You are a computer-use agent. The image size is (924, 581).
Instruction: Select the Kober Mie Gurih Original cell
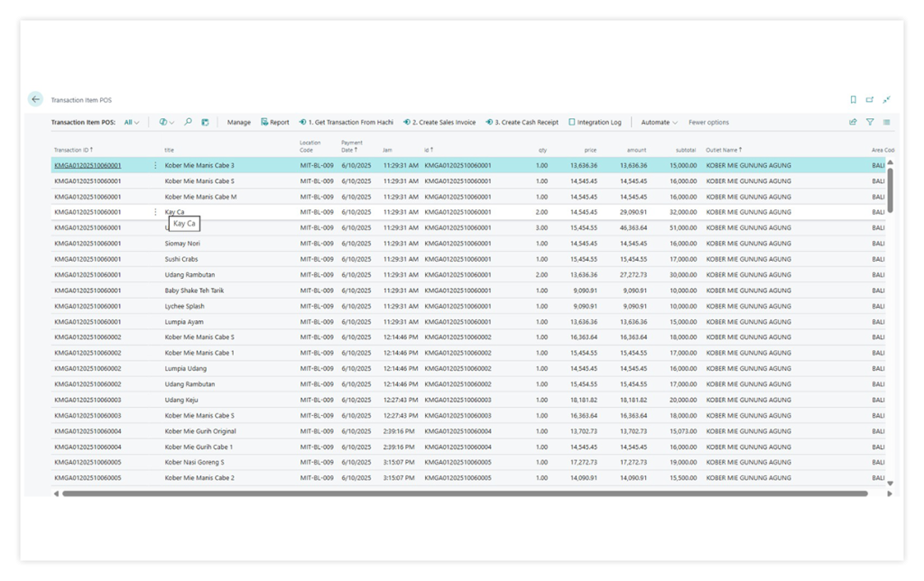point(200,431)
